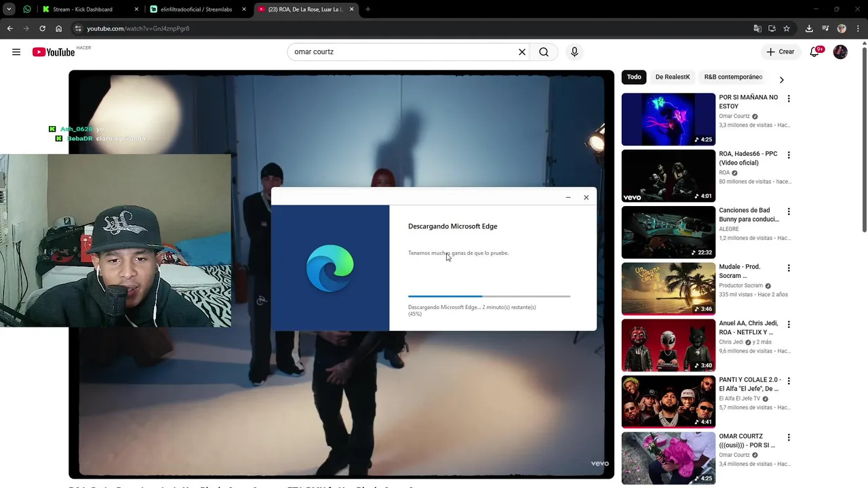Screen dimensions: 868x488
Task: Open El Alfa El Jefe TV channel name
Action: pos(739,399)
